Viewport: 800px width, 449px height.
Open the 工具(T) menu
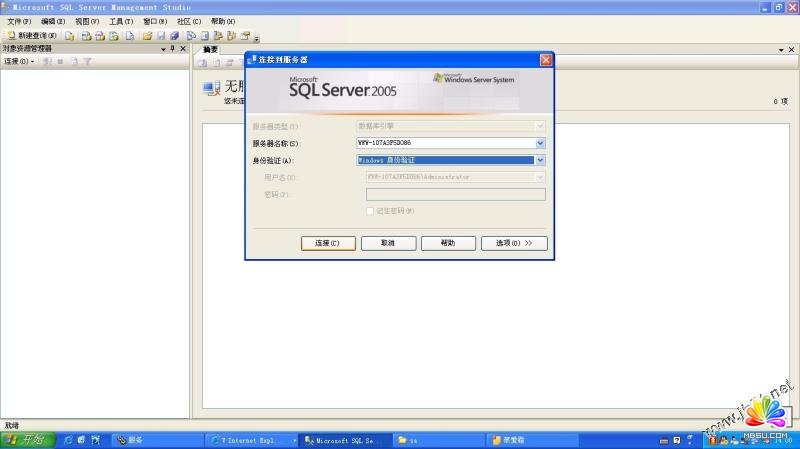click(121, 21)
